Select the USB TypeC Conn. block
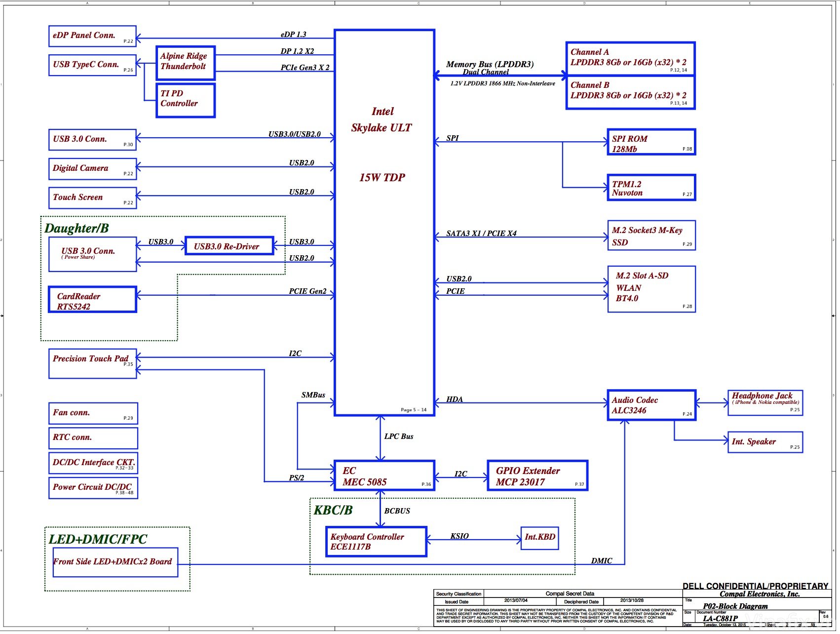This screenshot has width=840, height=634. [x=92, y=65]
